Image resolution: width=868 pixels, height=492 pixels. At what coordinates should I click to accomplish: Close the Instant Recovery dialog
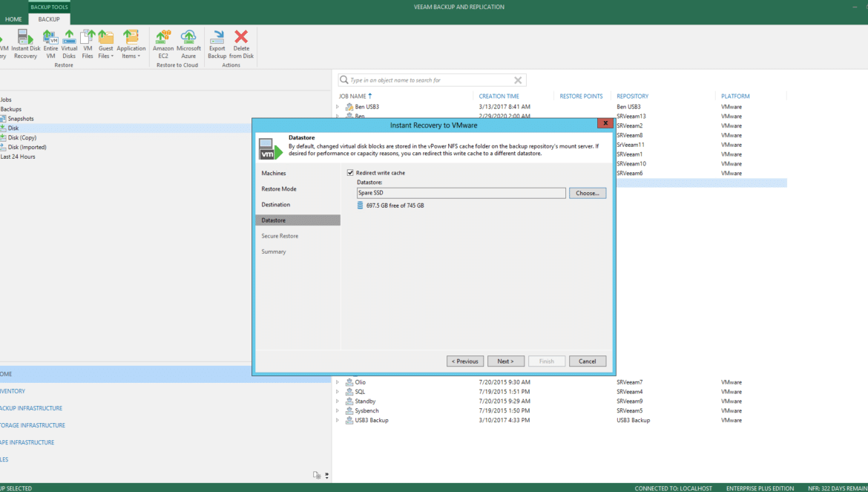coord(605,123)
